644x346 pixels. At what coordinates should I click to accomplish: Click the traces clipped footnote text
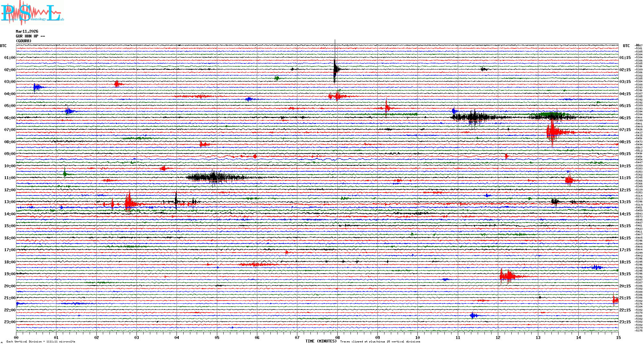(380, 342)
